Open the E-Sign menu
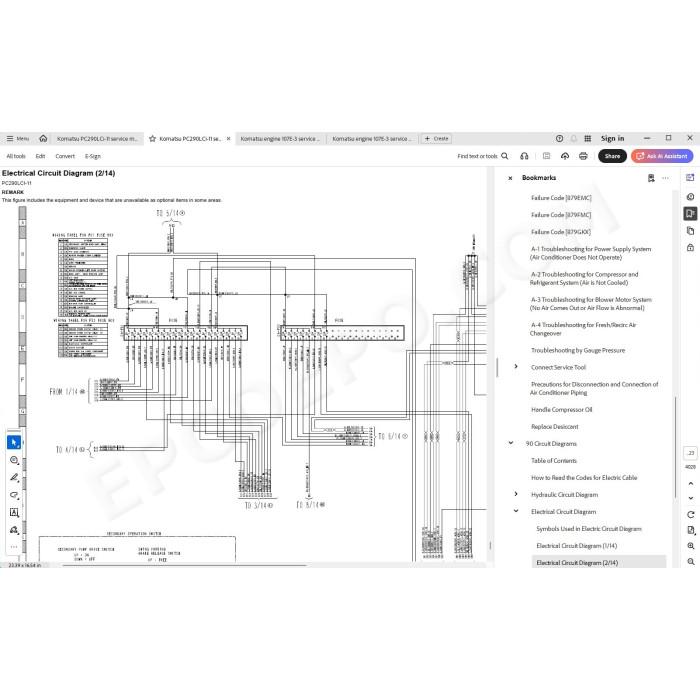 (93, 156)
